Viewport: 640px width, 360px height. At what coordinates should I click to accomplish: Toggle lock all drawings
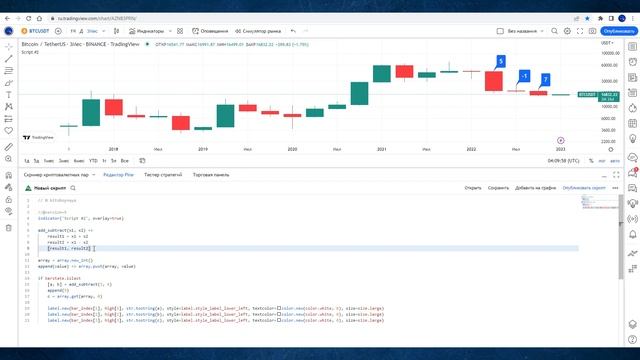click(9, 199)
